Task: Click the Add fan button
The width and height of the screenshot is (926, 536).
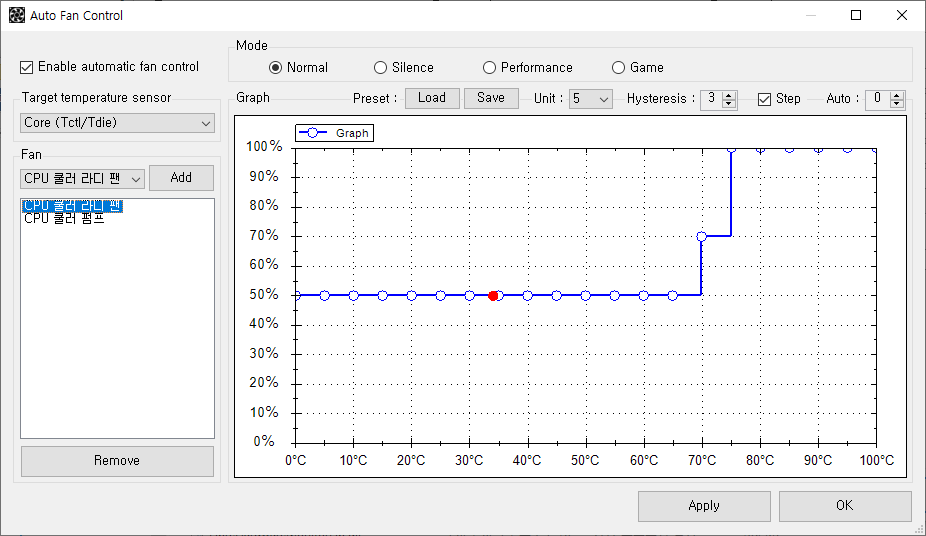Action: click(181, 178)
